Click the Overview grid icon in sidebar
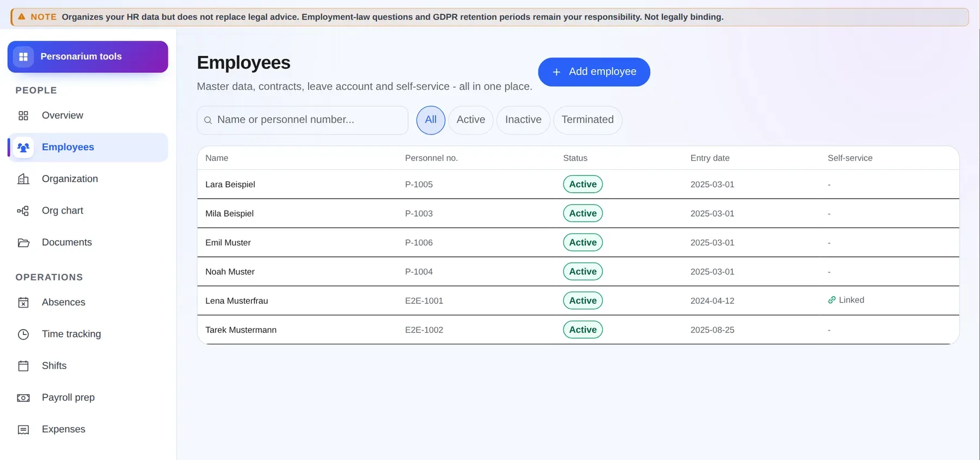This screenshot has width=980, height=460. click(23, 115)
